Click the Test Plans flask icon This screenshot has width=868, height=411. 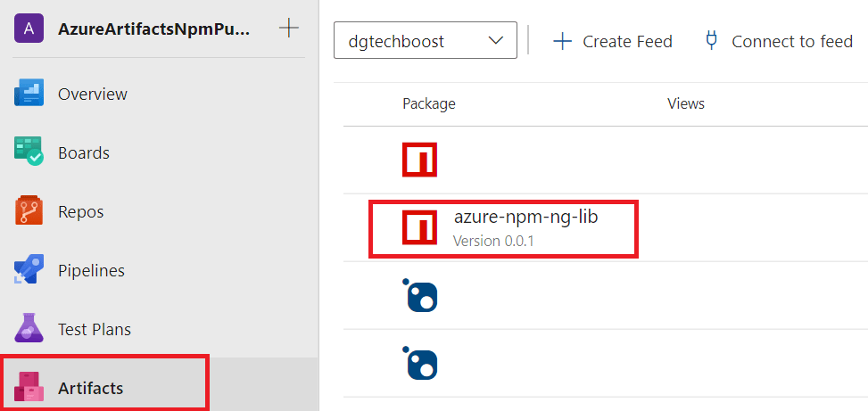[29, 329]
